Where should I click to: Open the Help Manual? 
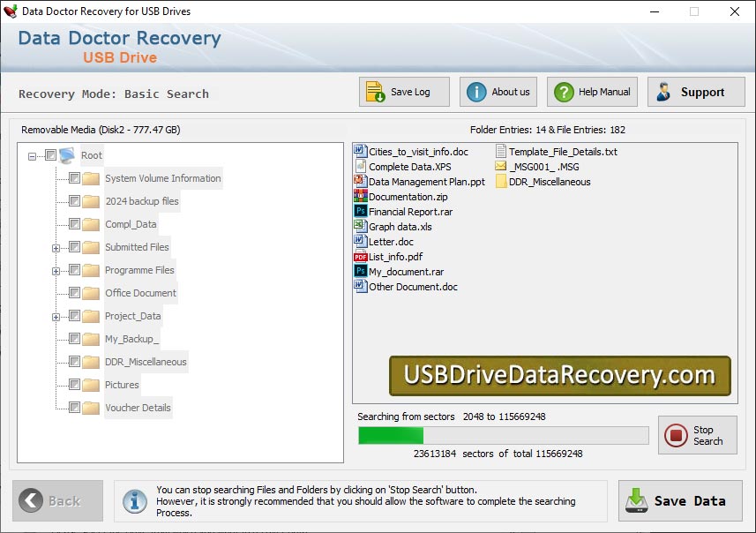592,91
